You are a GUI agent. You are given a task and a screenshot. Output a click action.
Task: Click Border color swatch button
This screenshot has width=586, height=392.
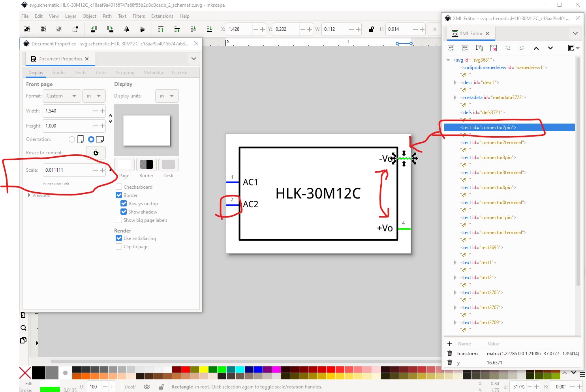[146, 164]
